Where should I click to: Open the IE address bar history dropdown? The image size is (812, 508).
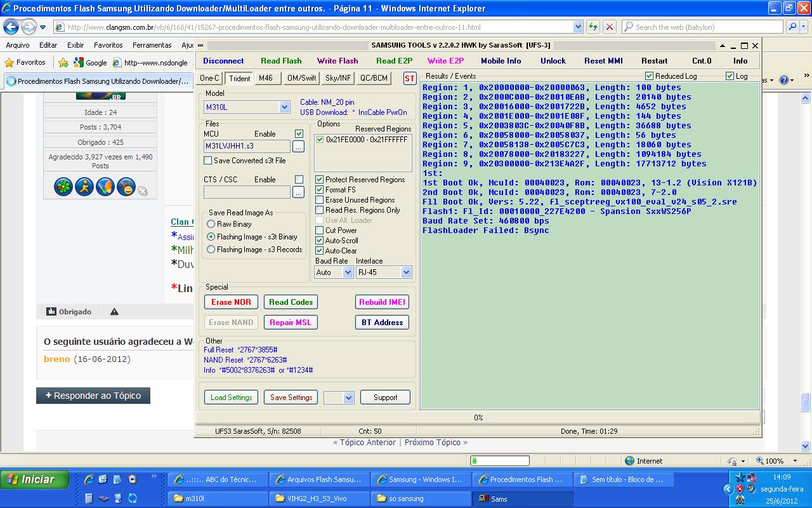tap(578, 27)
